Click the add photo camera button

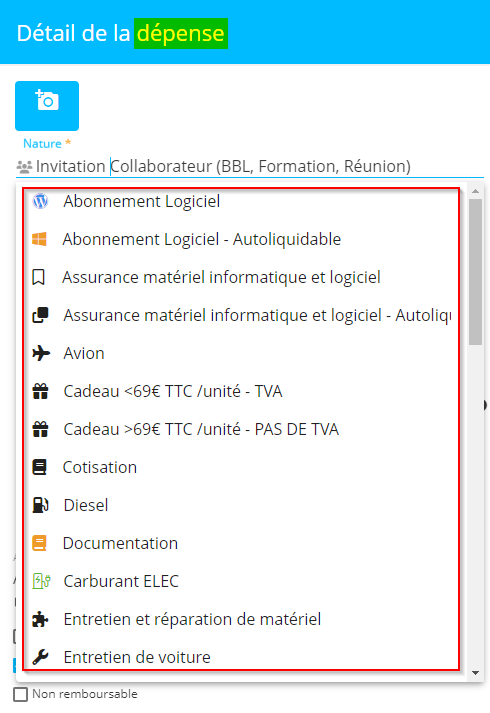point(47,106)
